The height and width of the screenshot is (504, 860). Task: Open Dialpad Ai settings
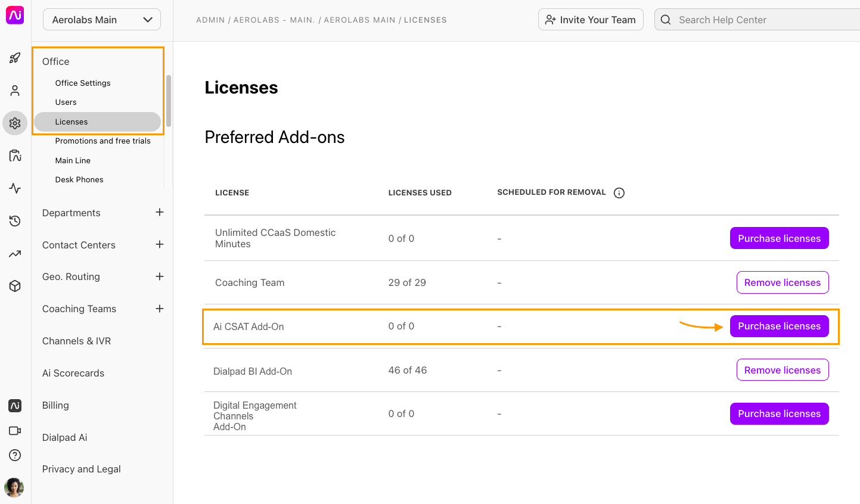click(x=64, y=437)
